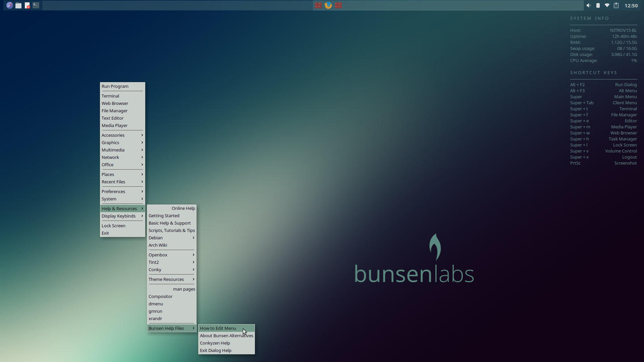The width and height of the screenshot is (644, 362).
Task: Click the 12:50 panel clock
Action: 631,5
